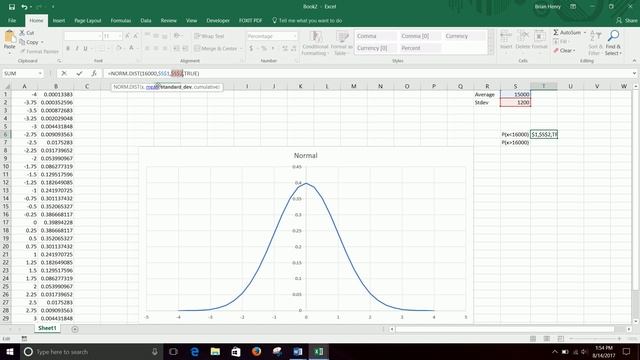Image resolution: width=640 pixels, height=360 pixels.
Task: Click the Windows search box
Action: point(91,351)
